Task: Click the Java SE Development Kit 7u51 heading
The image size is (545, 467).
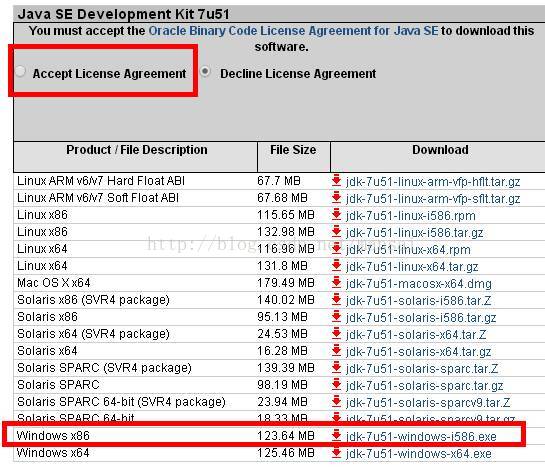Action: click(123, 14)
